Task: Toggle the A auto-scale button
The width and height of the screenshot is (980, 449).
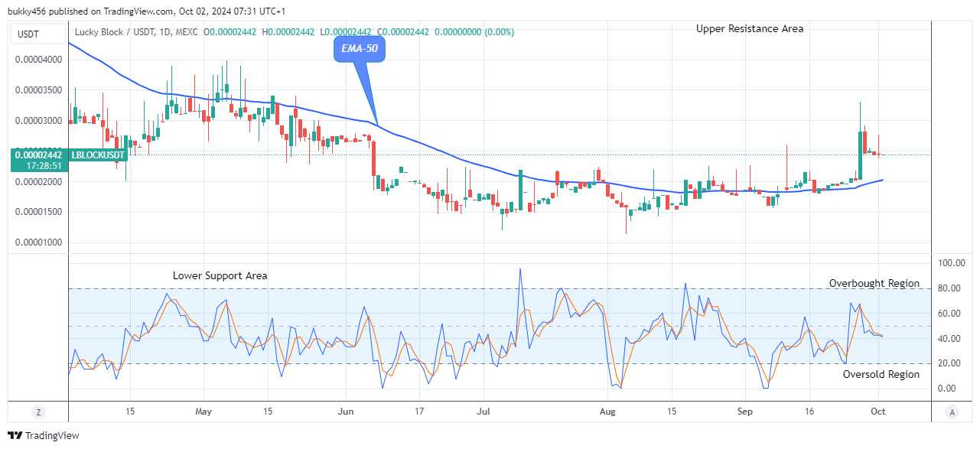Action: point(951,412)
